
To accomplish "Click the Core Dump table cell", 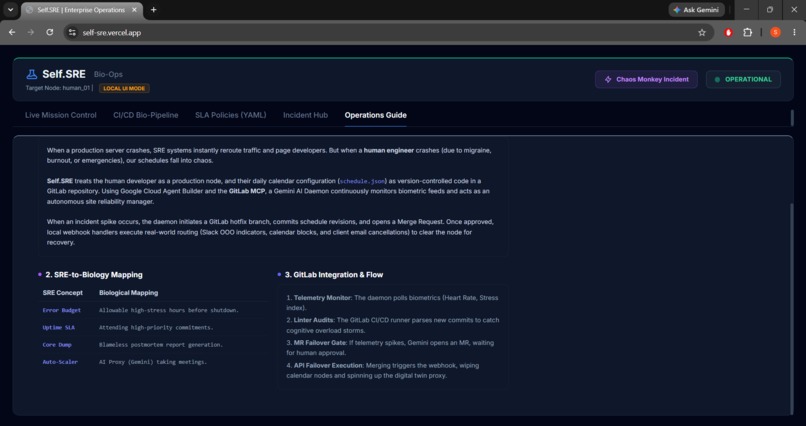I will [57, 345].
